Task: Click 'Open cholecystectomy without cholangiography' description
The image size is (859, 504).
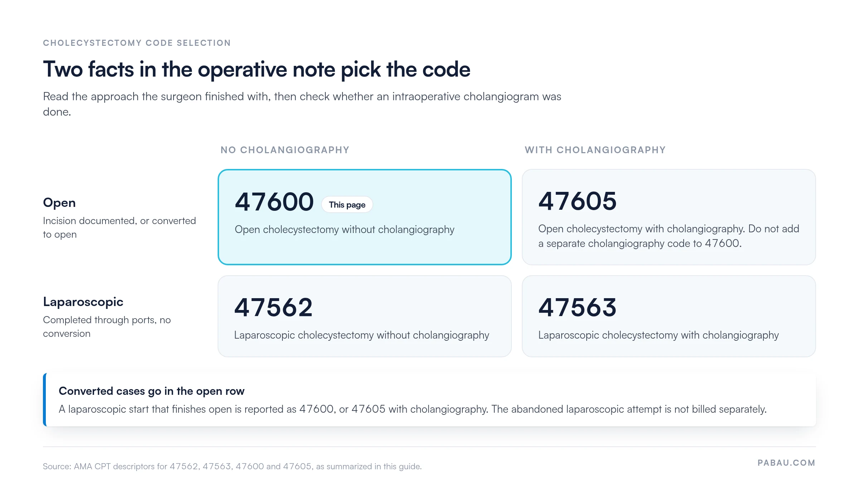Action: pos(344,229)
